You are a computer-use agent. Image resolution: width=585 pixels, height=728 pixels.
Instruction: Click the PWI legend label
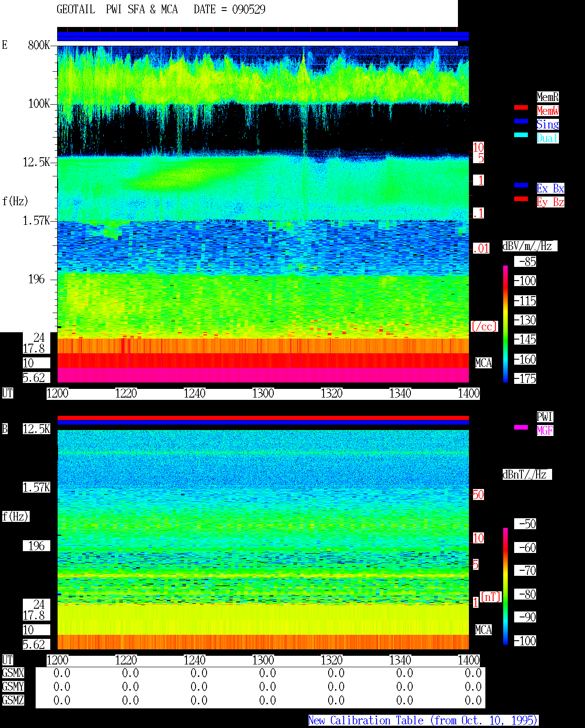545,417
